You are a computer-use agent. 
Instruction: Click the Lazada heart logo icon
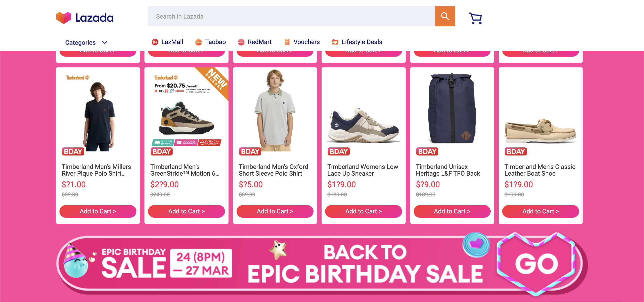pyautogui.click(x=64, y=17)
